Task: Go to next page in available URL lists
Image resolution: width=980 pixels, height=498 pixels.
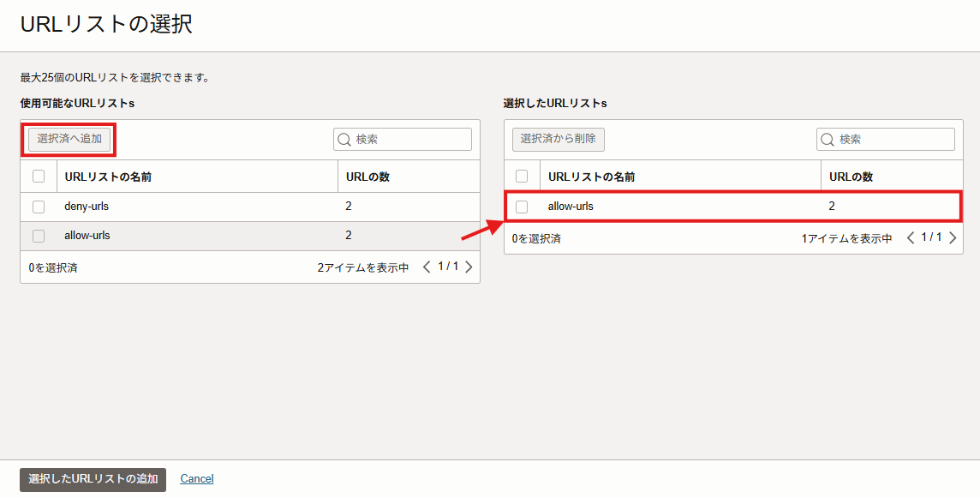Action: 469,267
